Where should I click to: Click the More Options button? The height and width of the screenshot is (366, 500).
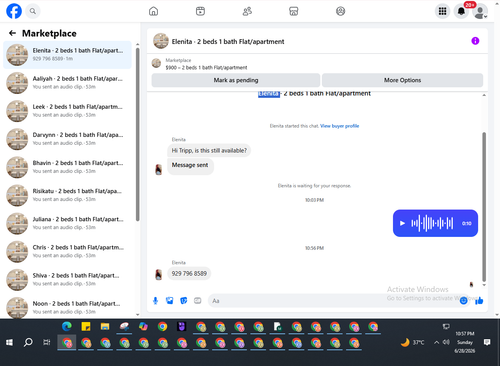pyautogui.click(x=402, y=80)
